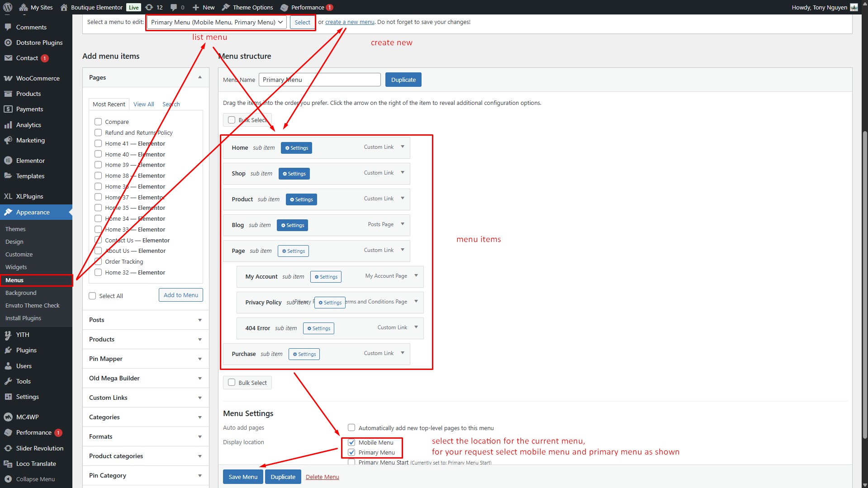868x488 pixels.
Task: Click the WordPress logo icon
Action: pos(8,7)
